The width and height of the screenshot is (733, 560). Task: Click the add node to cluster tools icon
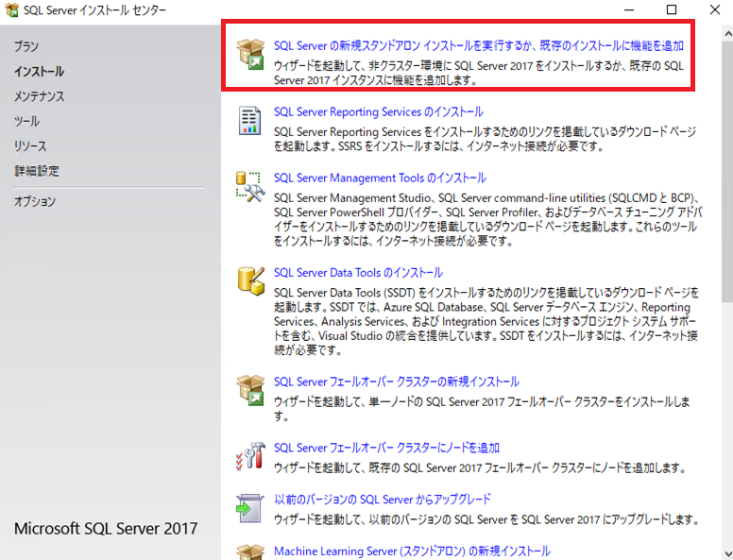pos(250,456)
